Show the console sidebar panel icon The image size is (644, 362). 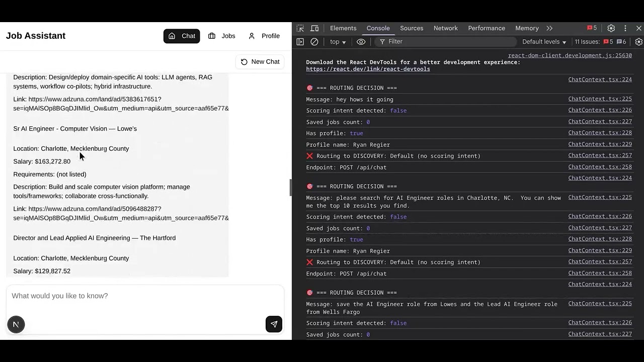coord(300,42)
